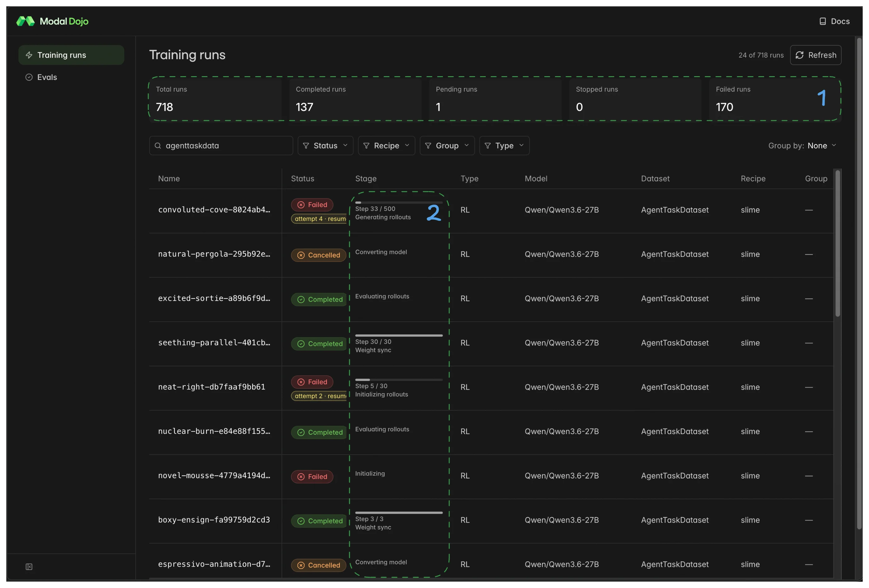Image resolution: width=869 pixels, height=588 pixels.
Task: Click the Completed badge for seething-parallel
Action: pos(319,344)
